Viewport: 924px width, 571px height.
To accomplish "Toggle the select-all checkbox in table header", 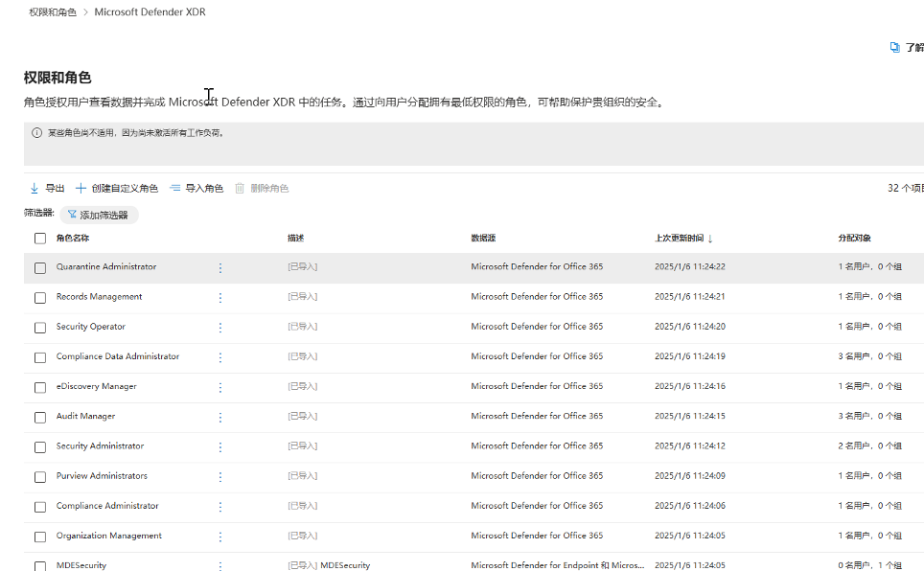I will pyautogui.click(x=40, y=238).
